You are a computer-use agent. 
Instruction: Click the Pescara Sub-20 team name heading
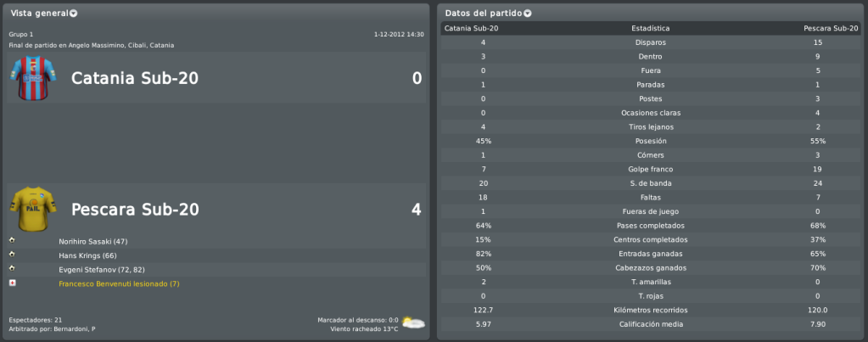[x=135, y=209]
